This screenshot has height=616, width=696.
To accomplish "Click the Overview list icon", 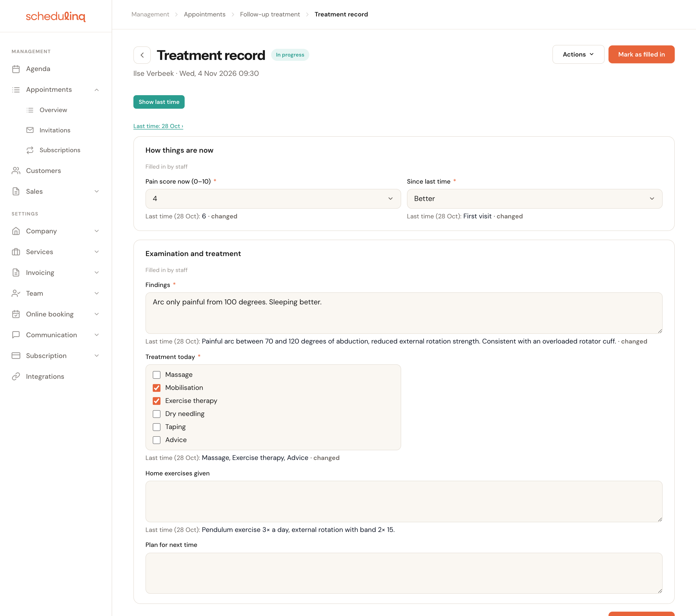I will tap(30, 110).
